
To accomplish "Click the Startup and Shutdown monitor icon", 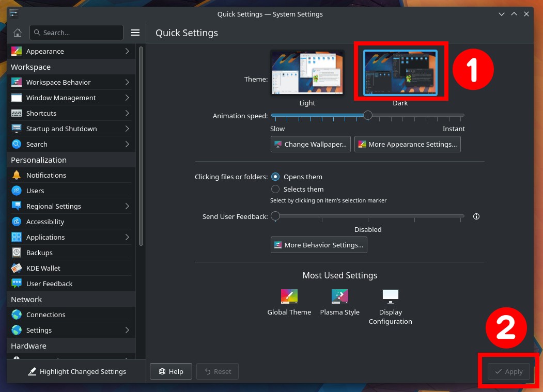I will [17, 129].
